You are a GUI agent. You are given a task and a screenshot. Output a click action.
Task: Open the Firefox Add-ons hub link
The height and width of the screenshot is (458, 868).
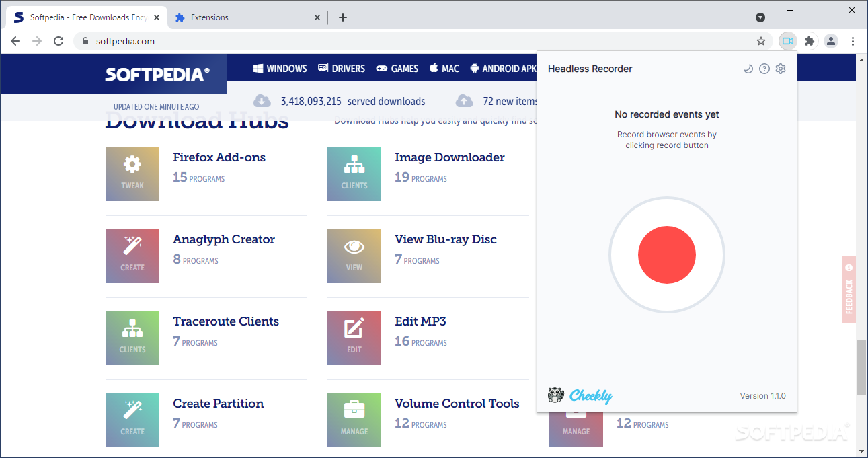coord(219,157)
